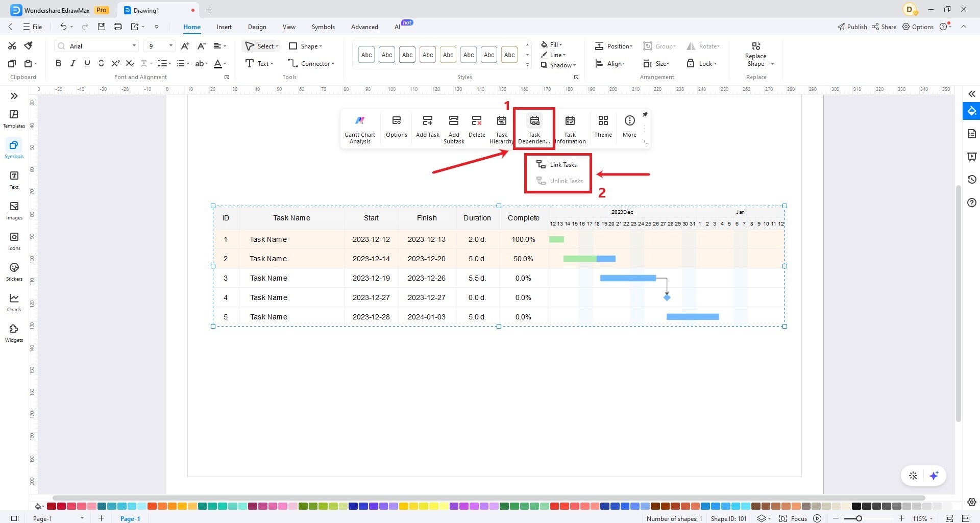This screenshot has width=980, height=523.
Task: Open the Advanced menu
Action: coord(364,27)
